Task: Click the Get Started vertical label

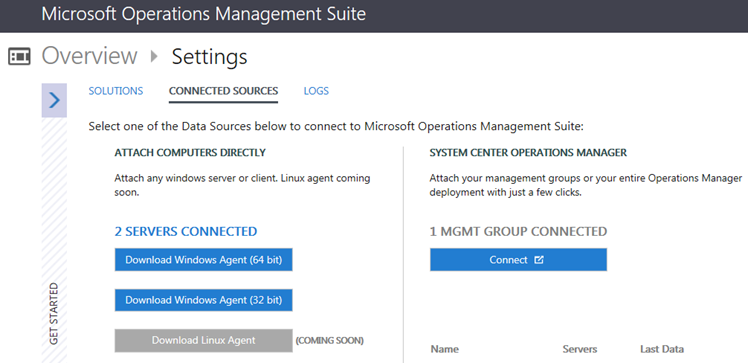Action: click(54, 313)
